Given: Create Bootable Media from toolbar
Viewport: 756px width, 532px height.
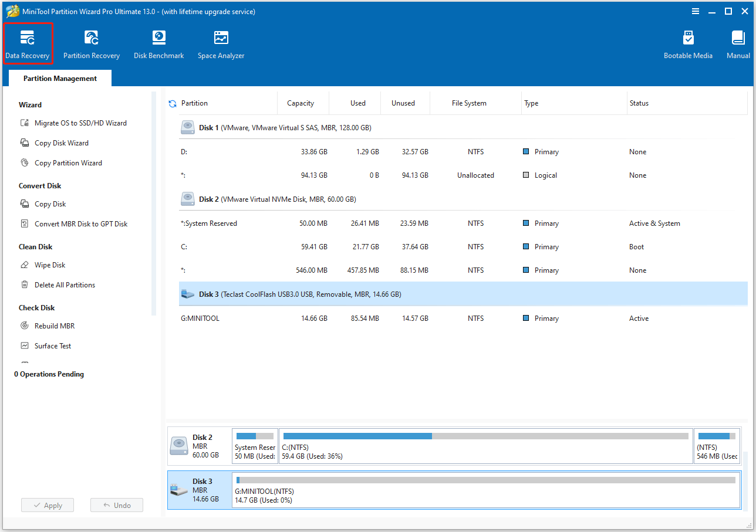Looking at the screenshot, I should tap(688, 45).
